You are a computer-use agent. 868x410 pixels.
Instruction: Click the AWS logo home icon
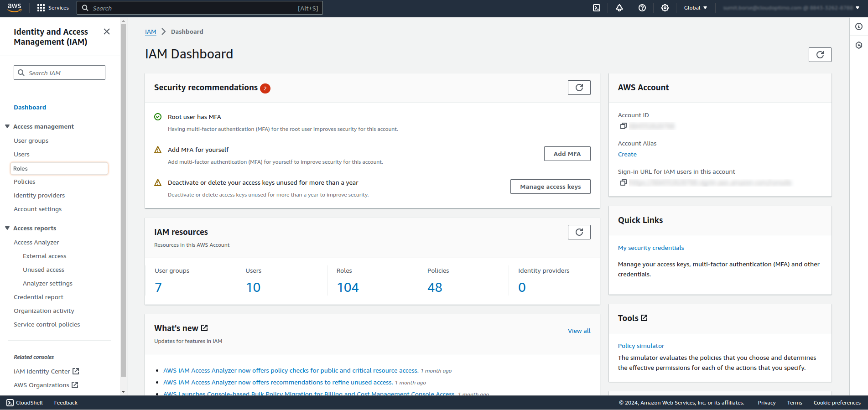coord(15,8)
